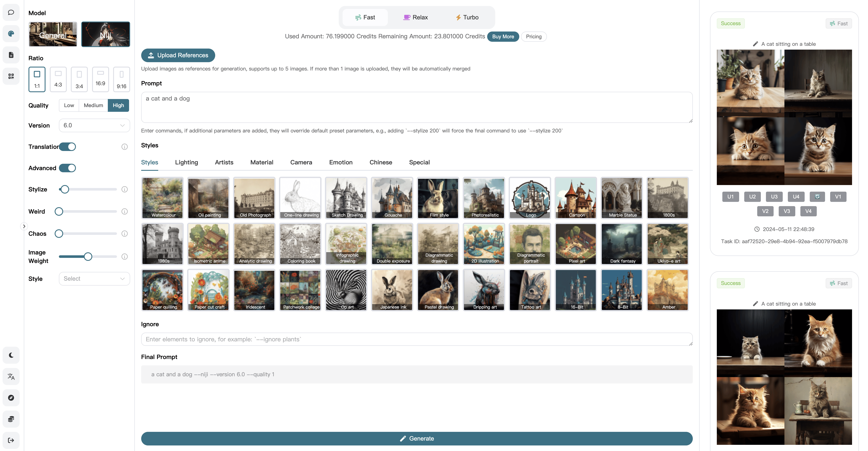Expand the Style Select dropdown
868x451 pixels.
tap(94, 279)
